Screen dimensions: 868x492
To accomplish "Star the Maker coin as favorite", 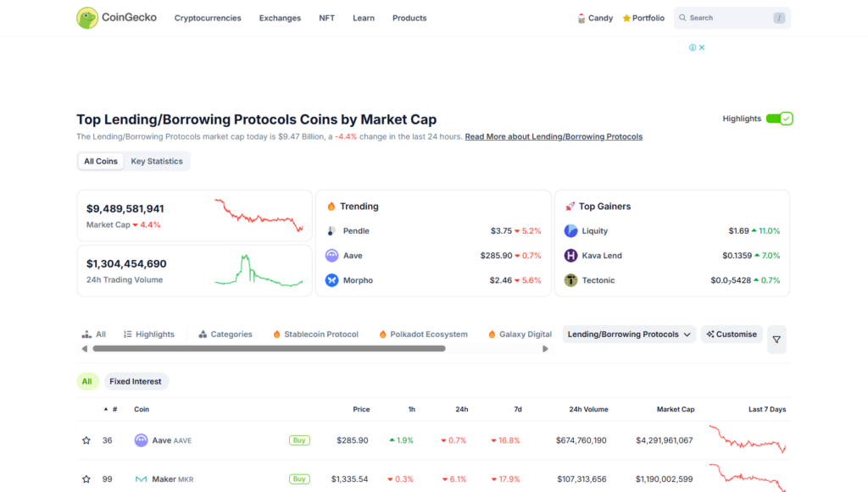I will click(x=86, y=479).
